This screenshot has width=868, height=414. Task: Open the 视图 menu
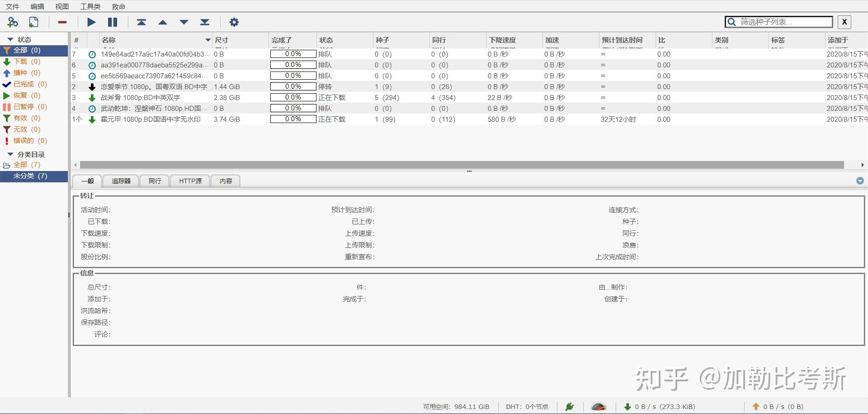point(62,6)
